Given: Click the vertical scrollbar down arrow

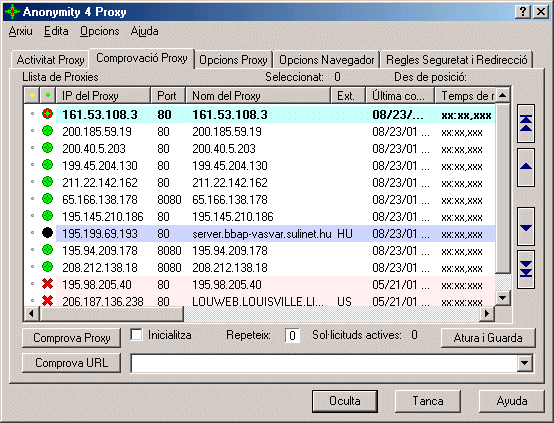Looking at the screenshot, I should pyautogui.click(x=502, y=298).
